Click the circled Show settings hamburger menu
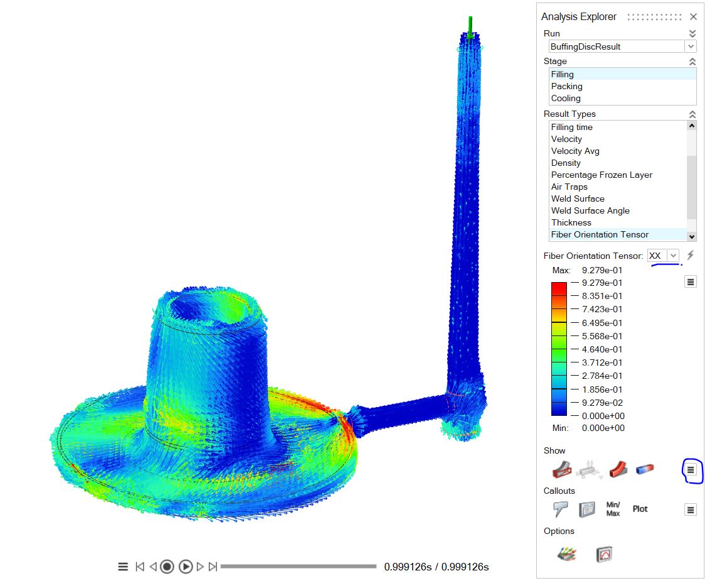This screenshot has height=588, width=712. click(691, 470)
